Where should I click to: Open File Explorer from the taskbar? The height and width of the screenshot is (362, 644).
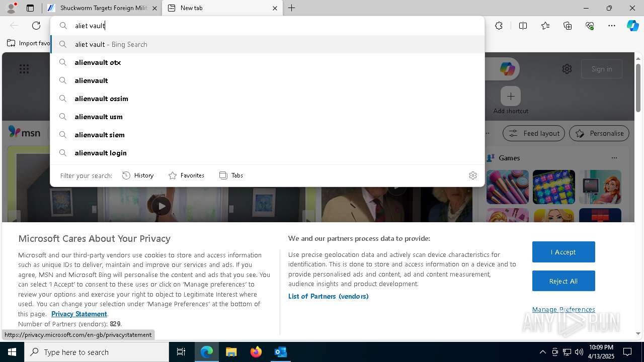point(231,352)
